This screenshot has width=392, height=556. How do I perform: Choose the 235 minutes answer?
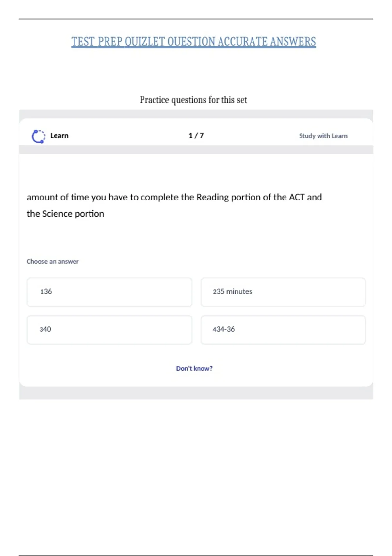pos(283,292)
